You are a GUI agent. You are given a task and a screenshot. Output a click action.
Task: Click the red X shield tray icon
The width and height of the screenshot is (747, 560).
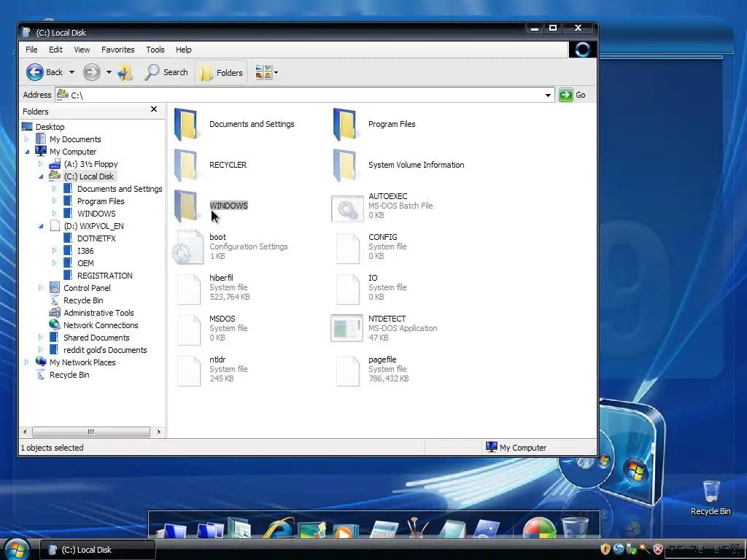coord(658,549)
